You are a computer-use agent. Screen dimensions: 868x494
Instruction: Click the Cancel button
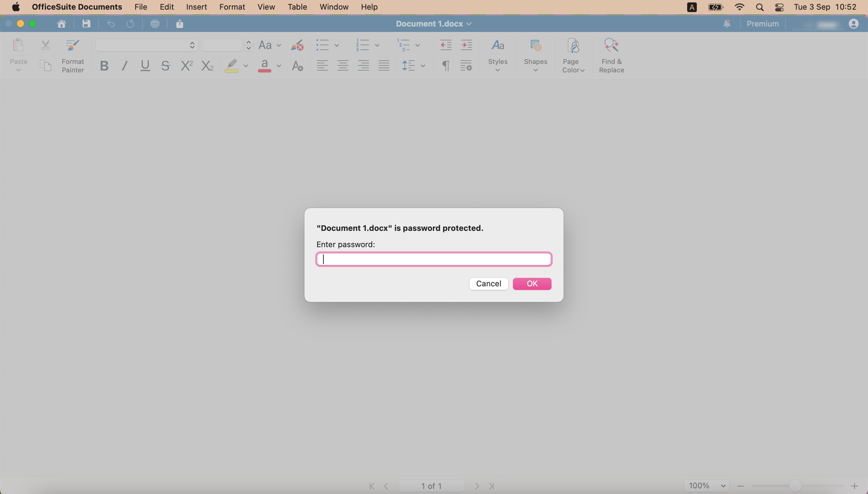(488, 283)
